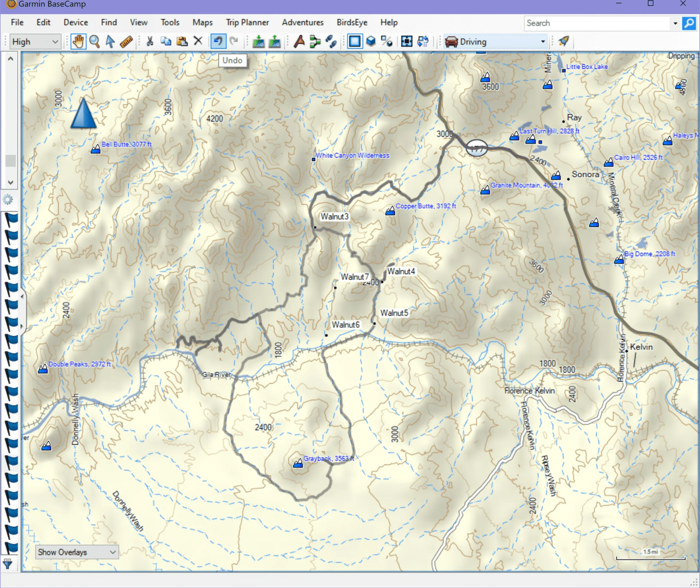Click the rocket Adventure icon
700x588 pixels.
(564, 41)
